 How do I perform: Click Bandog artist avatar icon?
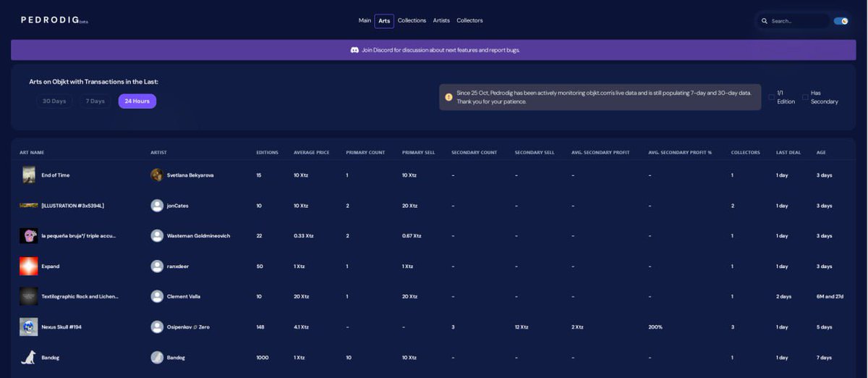(157, 357)
